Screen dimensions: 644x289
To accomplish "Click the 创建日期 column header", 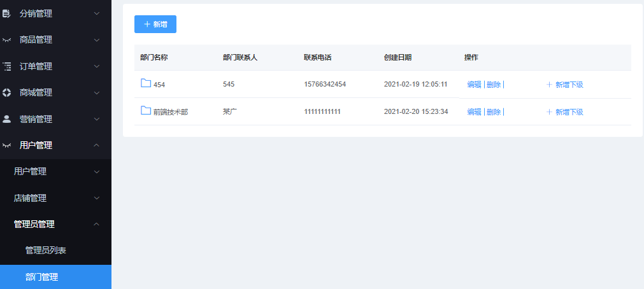I will point(397,57).
